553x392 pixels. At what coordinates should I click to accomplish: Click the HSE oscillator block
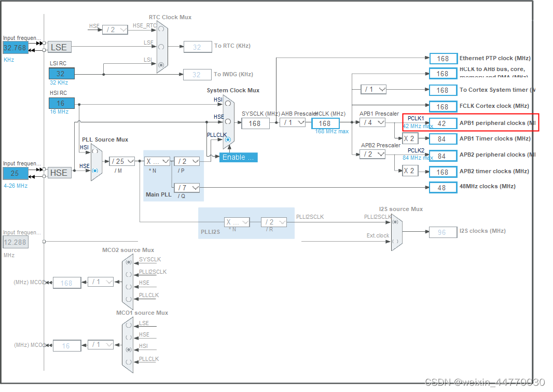60,173
